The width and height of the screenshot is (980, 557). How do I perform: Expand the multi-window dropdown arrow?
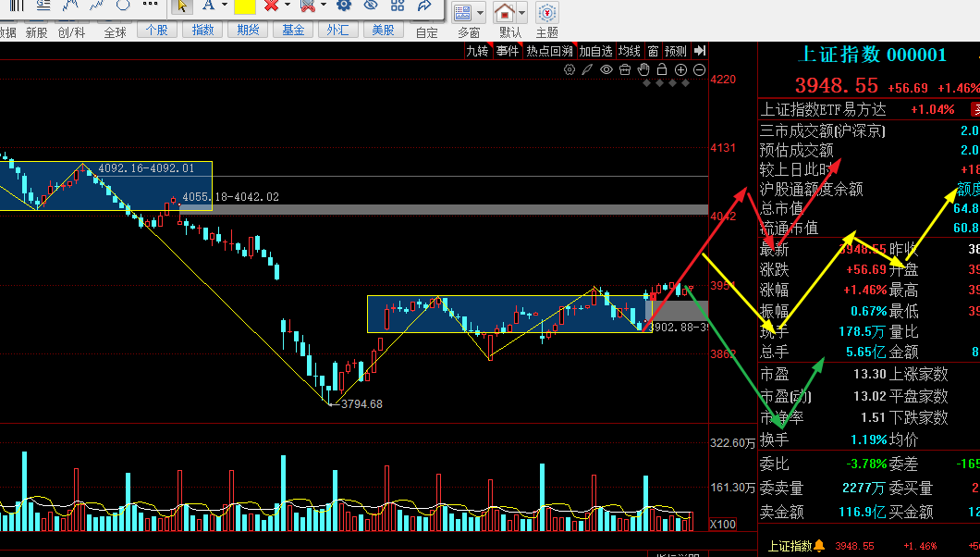480,13
